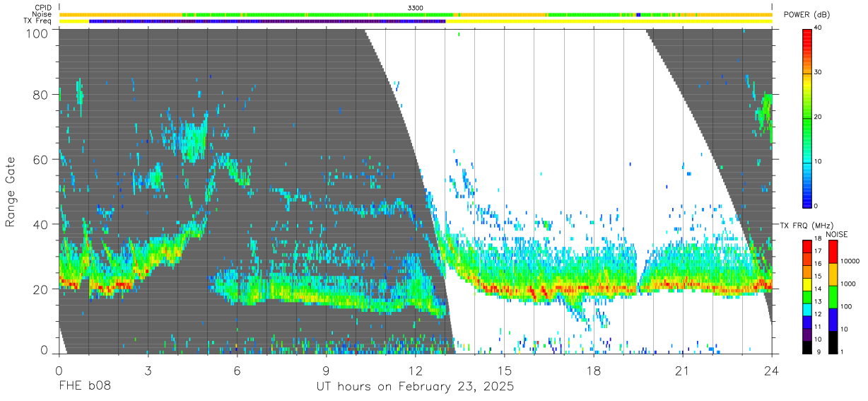
Task: Click the CPID row label
Action: (44, 8)
